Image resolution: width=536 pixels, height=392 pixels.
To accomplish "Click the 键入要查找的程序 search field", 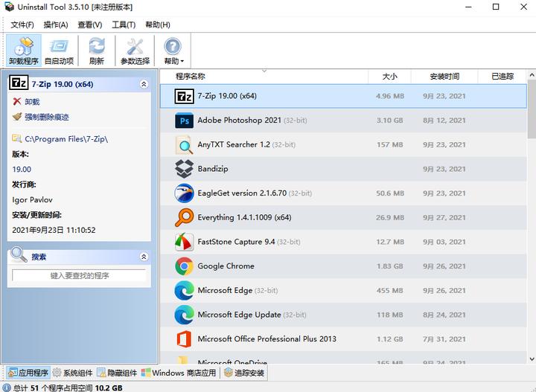I will (x=79, y=275).
